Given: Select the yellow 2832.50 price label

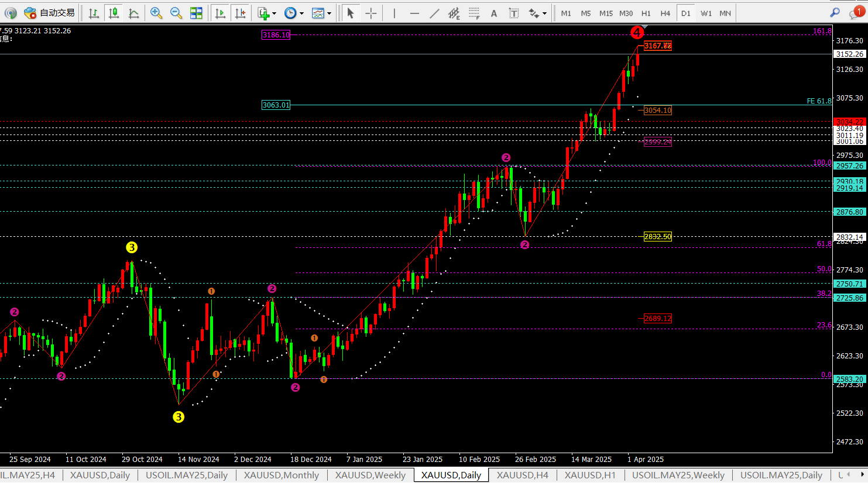Looking at the screenshot, I should click(x=658, y=237).
